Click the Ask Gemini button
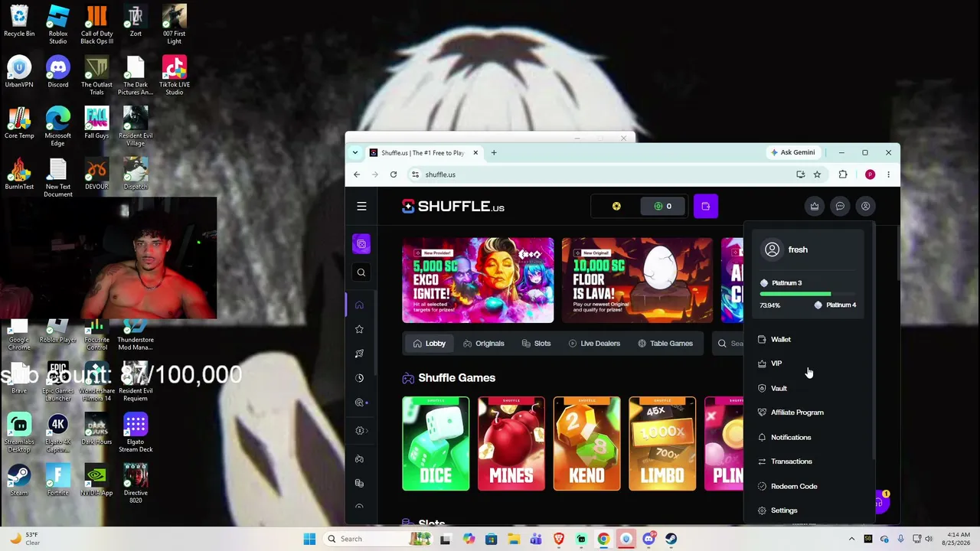This screenshot has width=980, height=551. coord(792,152)
